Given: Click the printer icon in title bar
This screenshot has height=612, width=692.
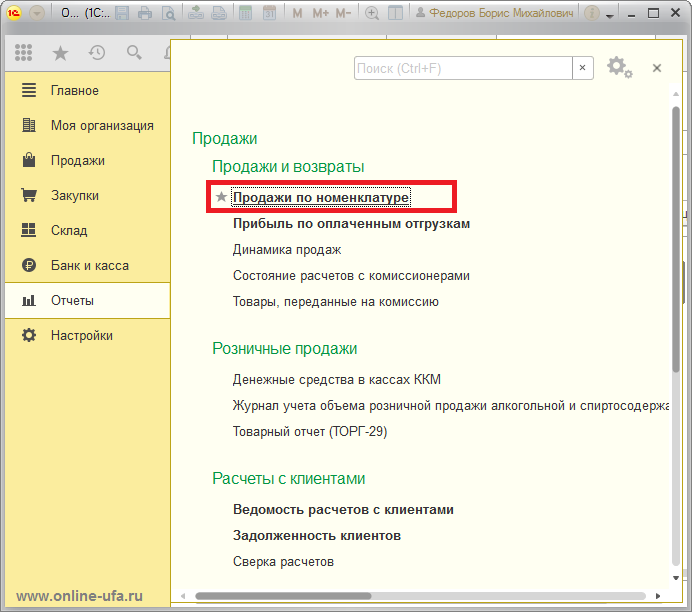Looking at the screenshot, I should click(x=145, y=13).
